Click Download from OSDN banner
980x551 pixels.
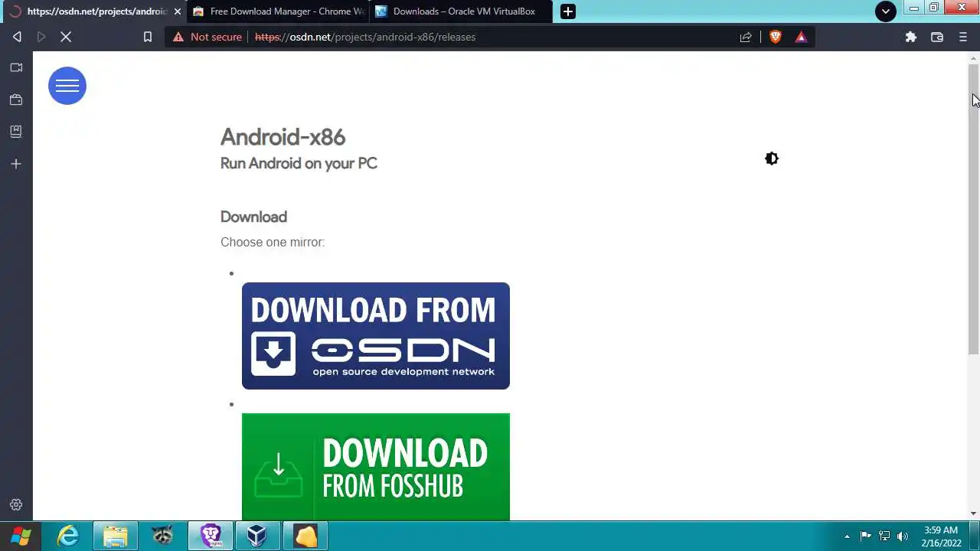376,336
